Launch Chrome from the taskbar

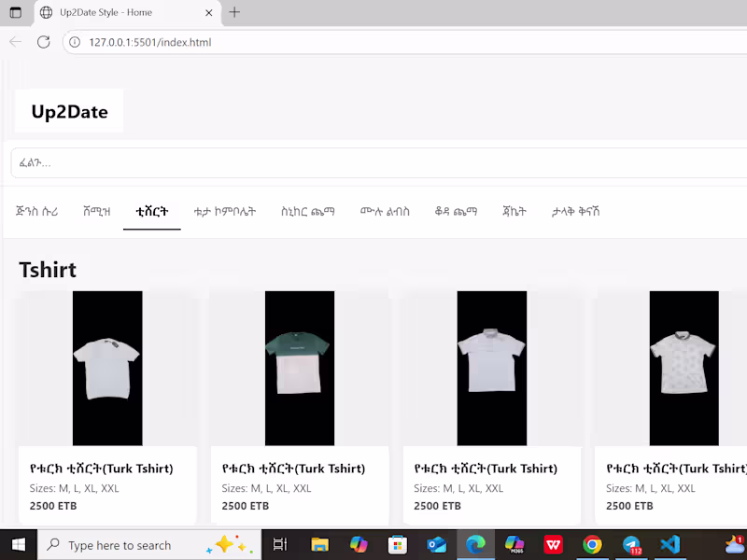point(593,544)
